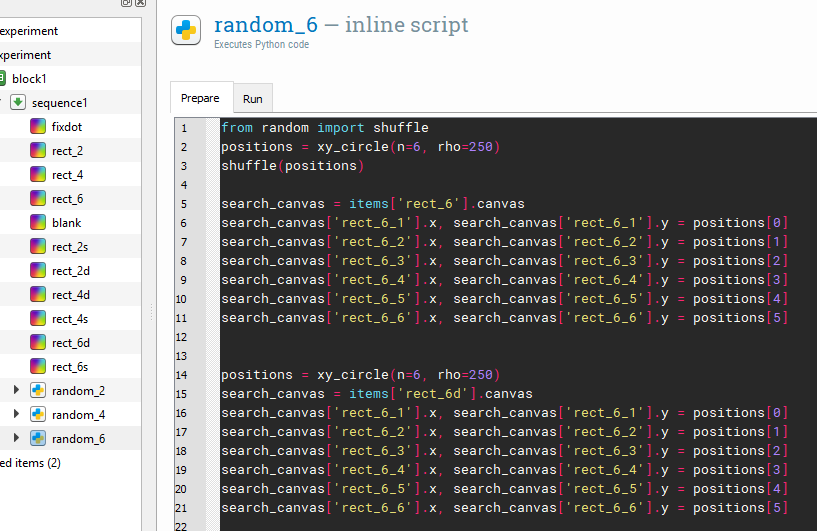Select the fixdot item label
The image size is (817, 531).
pyautogui.click(x=67, y=127)
